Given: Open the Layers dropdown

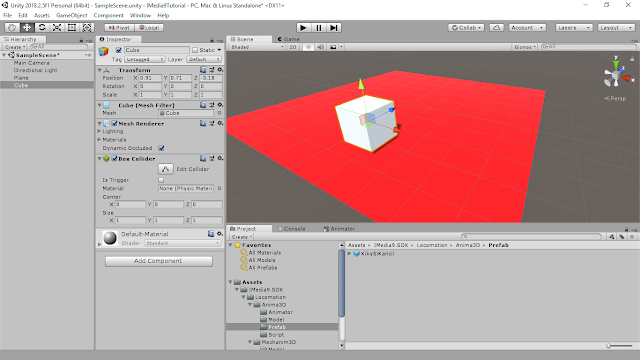Looking at the screenshot, I should pyautogui.click(x=574, y=28).
